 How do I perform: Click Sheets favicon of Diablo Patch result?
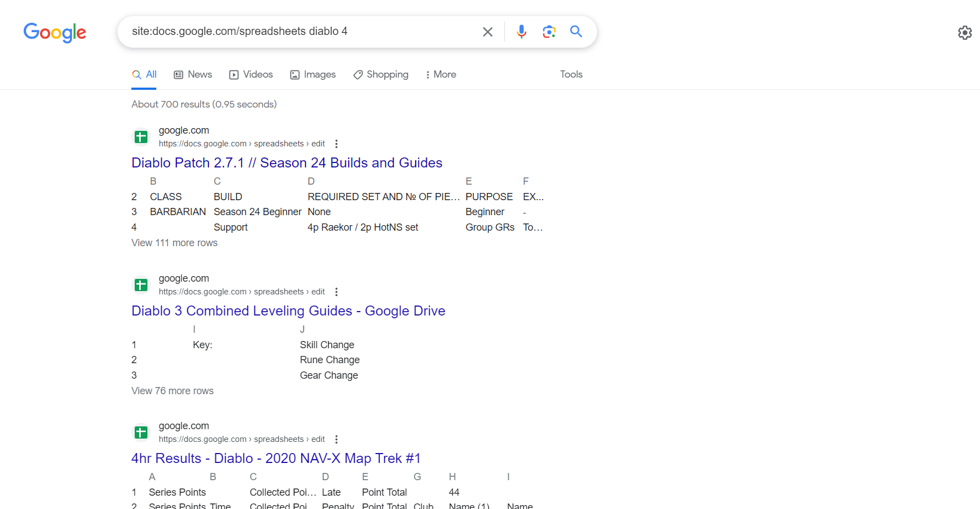pyautogui.click(x=141, y=137)
